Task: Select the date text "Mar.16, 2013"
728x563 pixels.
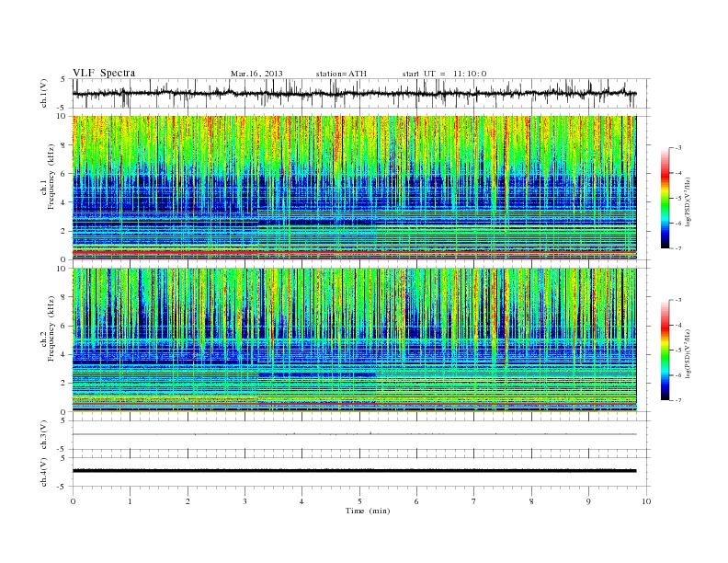Action: click(x=256, y=74)
